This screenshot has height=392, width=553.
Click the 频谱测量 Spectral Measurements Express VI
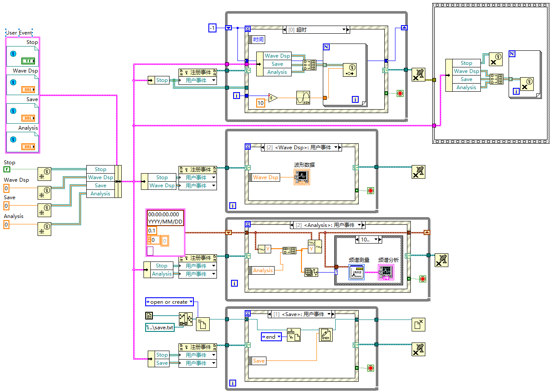pos(356,272)
